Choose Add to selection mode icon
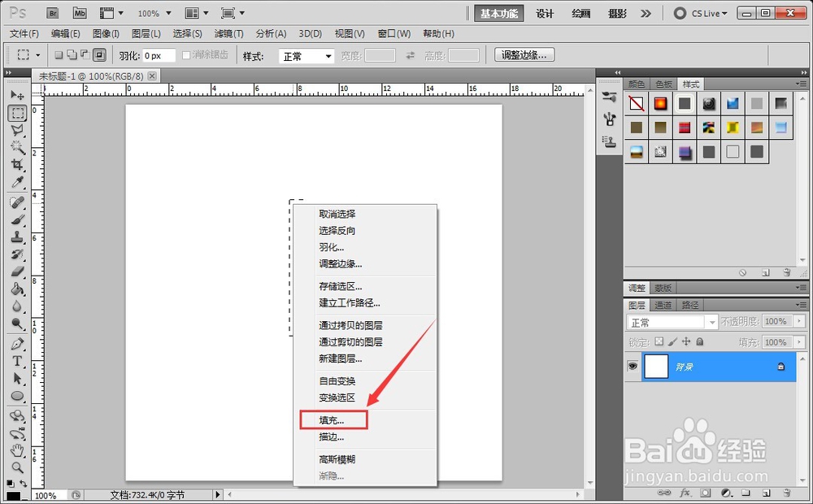Screen dimensions: 813x504 [x=72, y=54]
